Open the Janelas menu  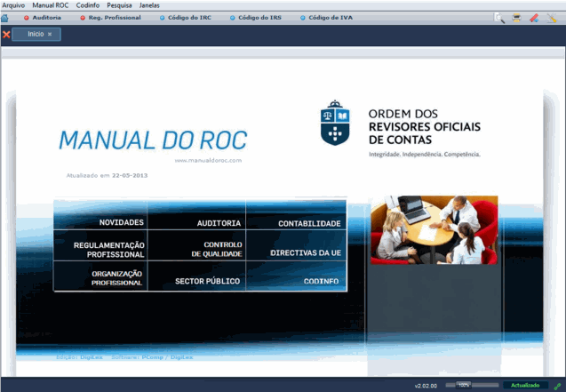point(149,5)
